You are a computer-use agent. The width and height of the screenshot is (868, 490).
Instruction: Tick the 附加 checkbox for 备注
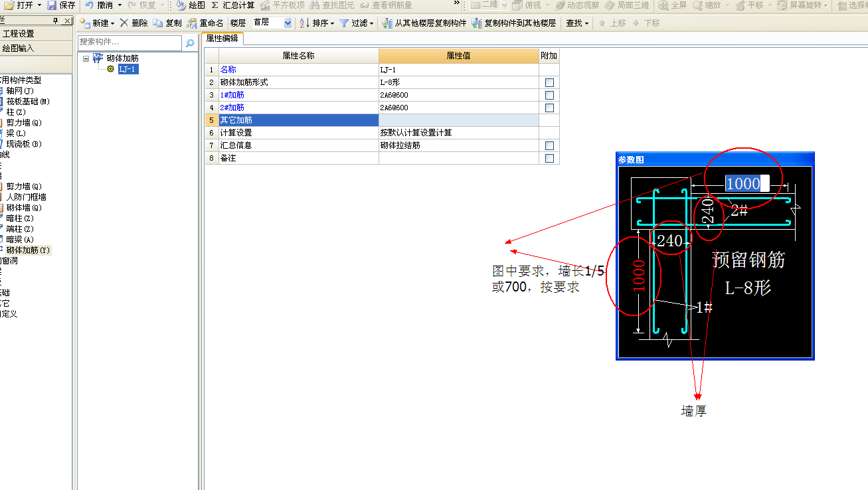(549, 158)
